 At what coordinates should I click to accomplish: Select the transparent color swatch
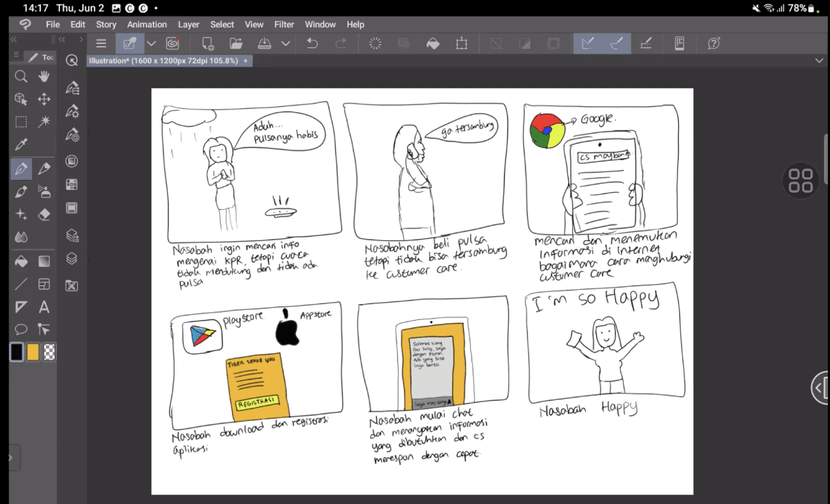point(49,352)
